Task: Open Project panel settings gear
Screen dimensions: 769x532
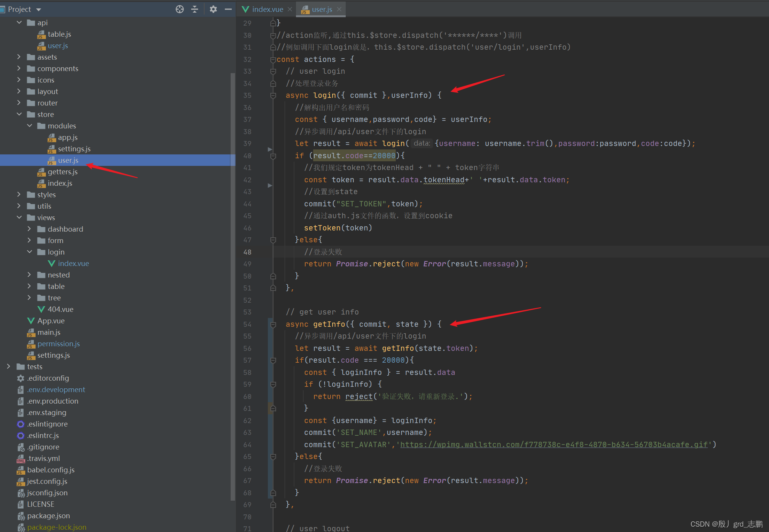Action: click(213, 9)
